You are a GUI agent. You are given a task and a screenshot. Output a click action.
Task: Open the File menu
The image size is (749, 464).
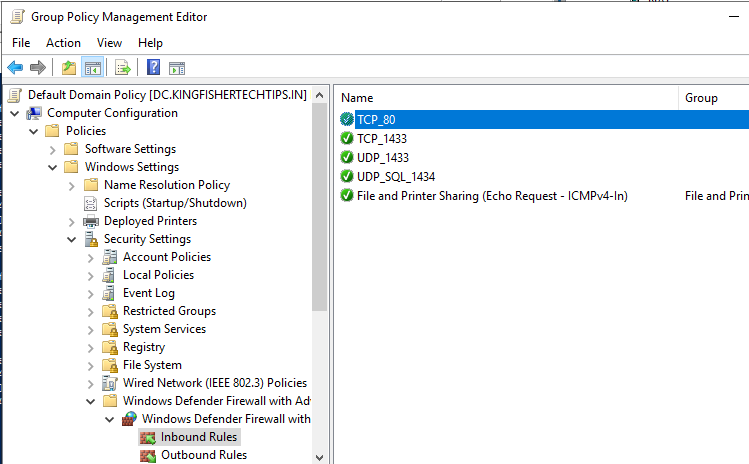(21, 43)
